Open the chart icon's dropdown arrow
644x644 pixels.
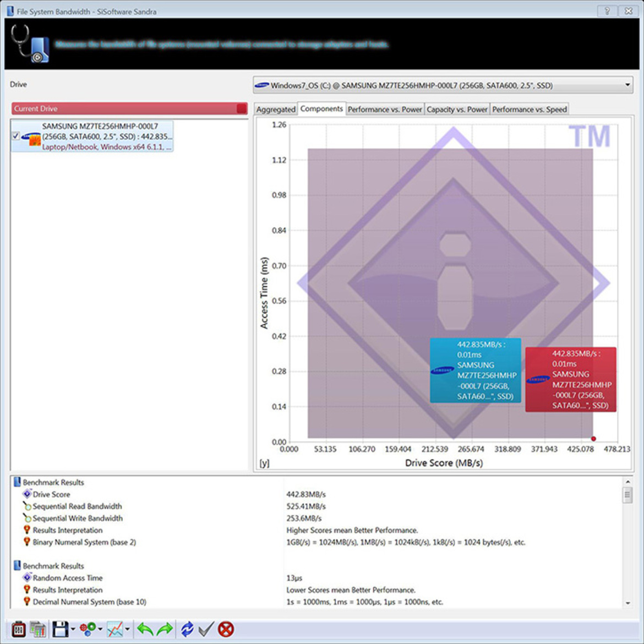click(x=127, y=629)
